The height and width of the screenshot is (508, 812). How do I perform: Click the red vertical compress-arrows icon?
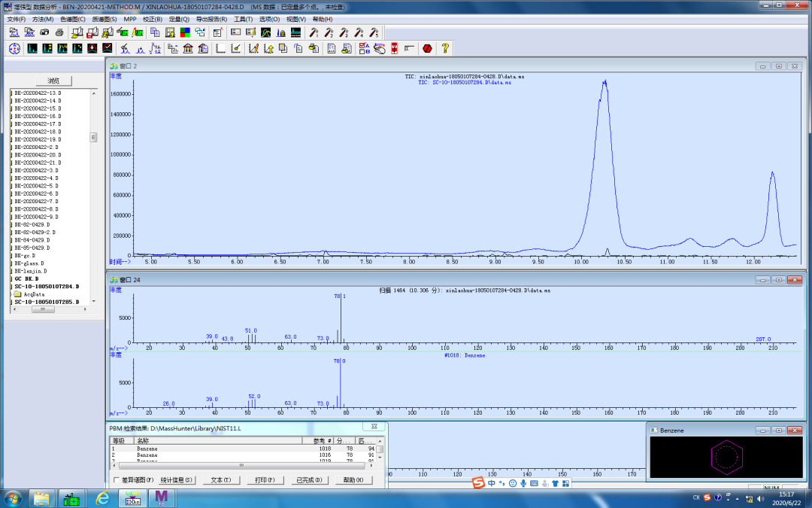pyautogui.click(x=395, y=48)
